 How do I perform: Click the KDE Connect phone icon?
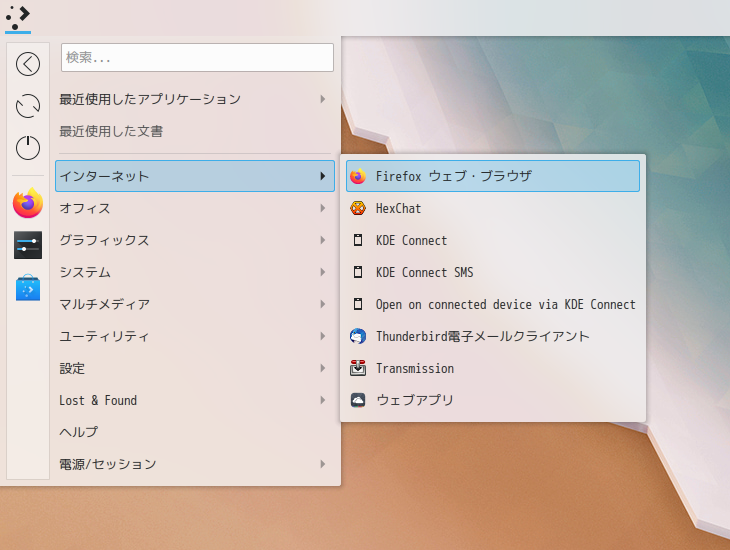[x=358, y=240]
